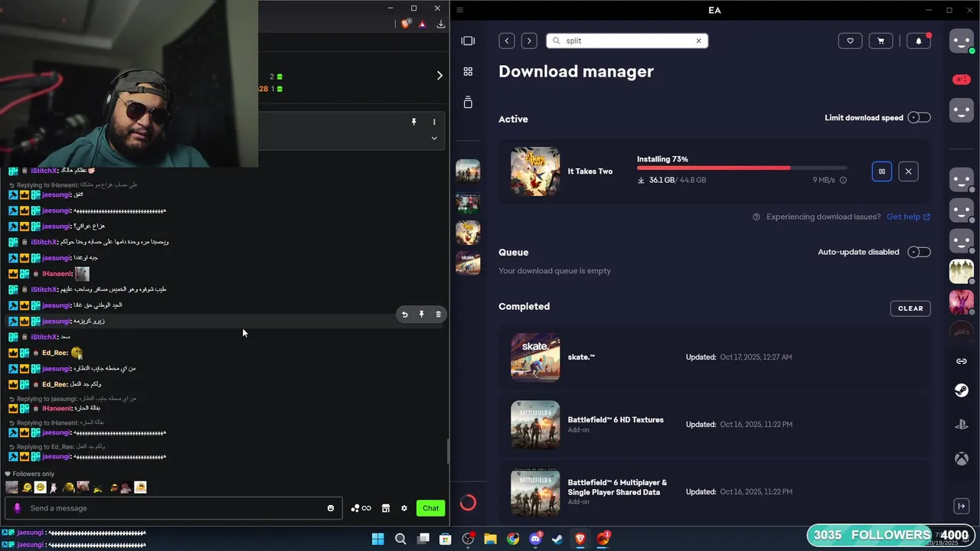This screenshot has width=980, height=551.
Task: Click the pin icon in chat header
Action: pyautogui.click(x=413, y=122)
